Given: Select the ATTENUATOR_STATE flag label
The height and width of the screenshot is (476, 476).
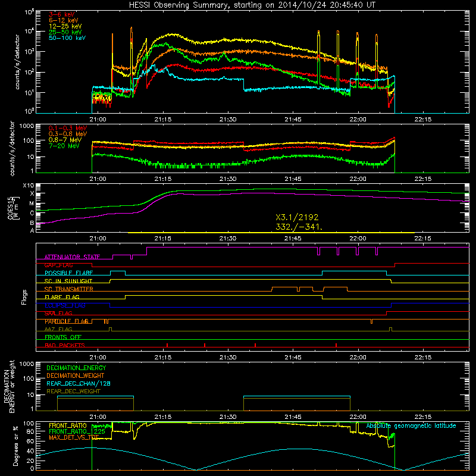Looking at the screenshot, I should [72, 257].
